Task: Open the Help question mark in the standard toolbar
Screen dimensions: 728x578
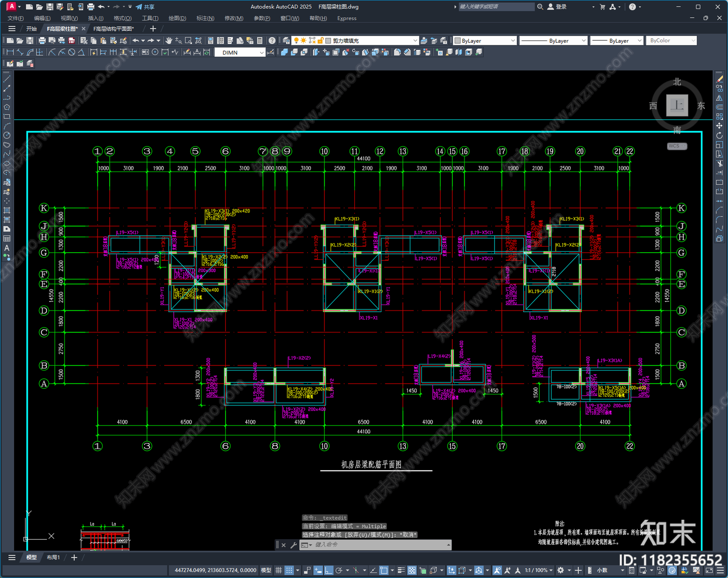Action: [x=272, y=41]
